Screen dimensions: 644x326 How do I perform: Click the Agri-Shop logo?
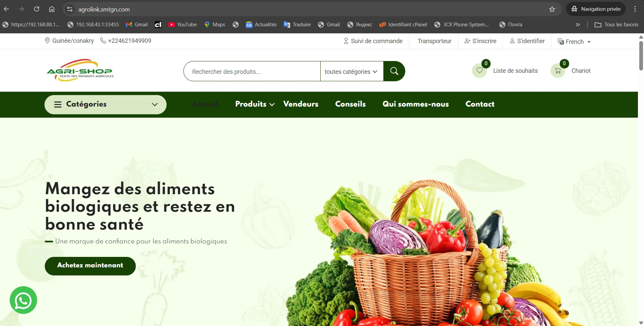pyautogui.click(x=80, y=70)
